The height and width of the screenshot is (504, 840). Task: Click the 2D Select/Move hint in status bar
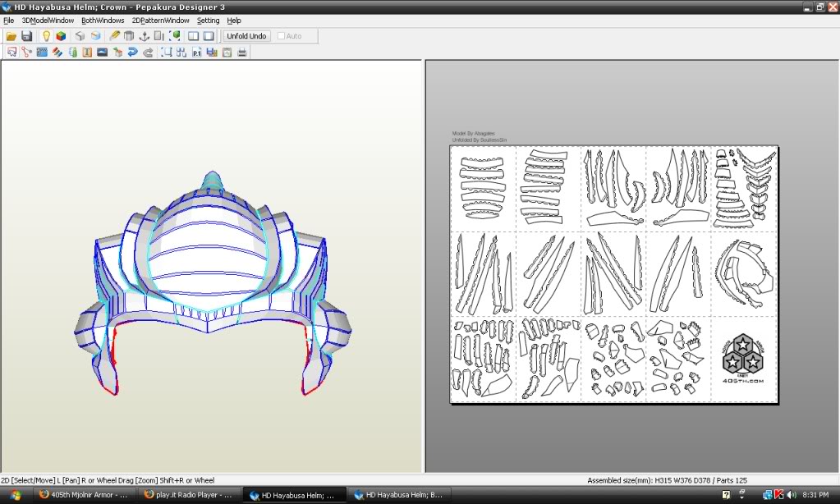[108, 480]
